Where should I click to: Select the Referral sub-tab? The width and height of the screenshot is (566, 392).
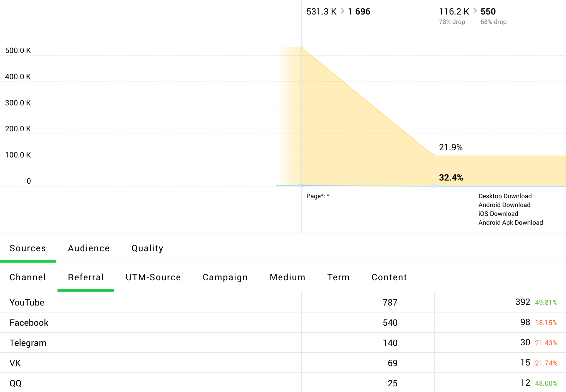coord(86,277)
